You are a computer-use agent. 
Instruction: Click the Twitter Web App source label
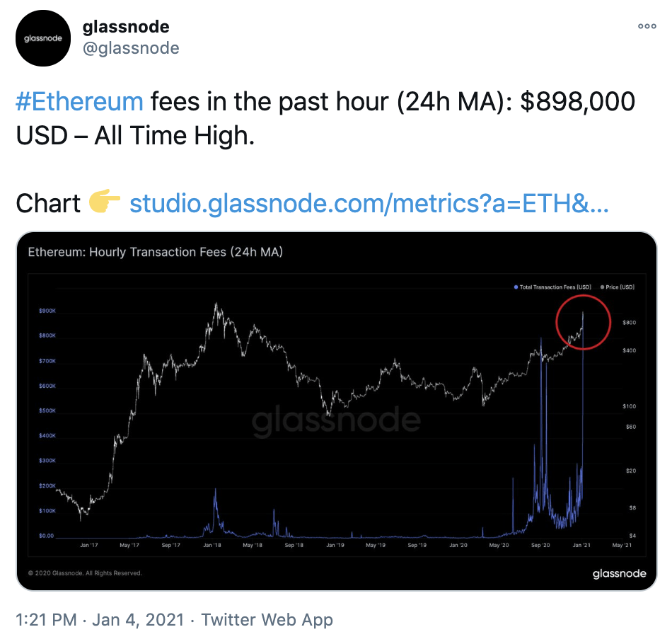pyautogui.click(x=267, y=620)
